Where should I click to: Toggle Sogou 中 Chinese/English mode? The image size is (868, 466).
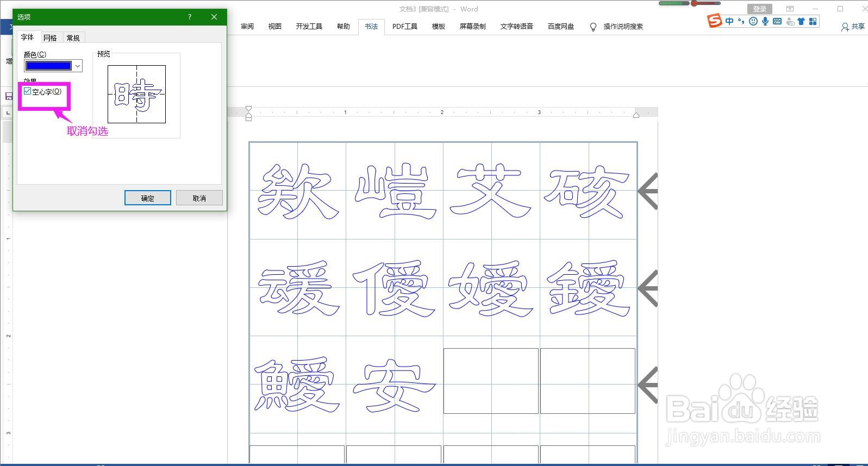(729, 21)
